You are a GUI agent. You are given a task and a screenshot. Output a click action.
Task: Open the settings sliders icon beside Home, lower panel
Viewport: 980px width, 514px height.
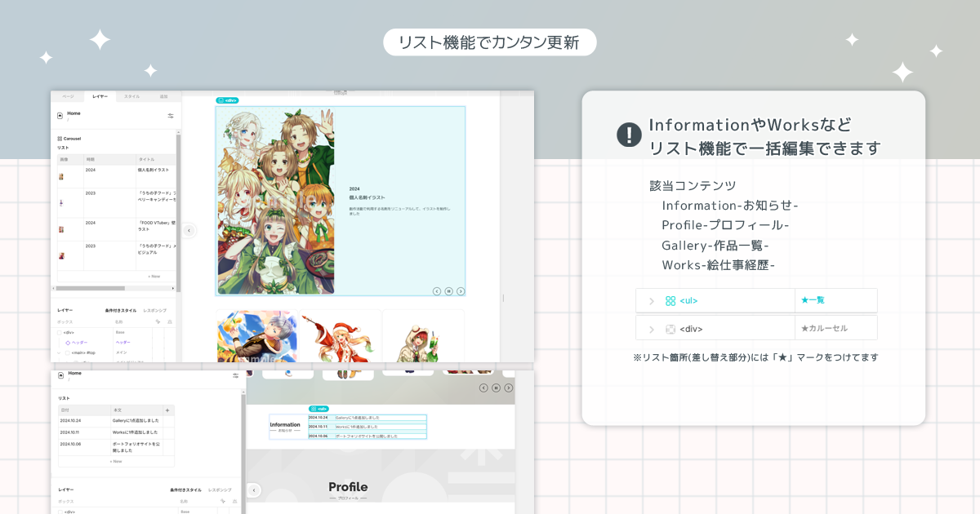click(x=236, y=375)
